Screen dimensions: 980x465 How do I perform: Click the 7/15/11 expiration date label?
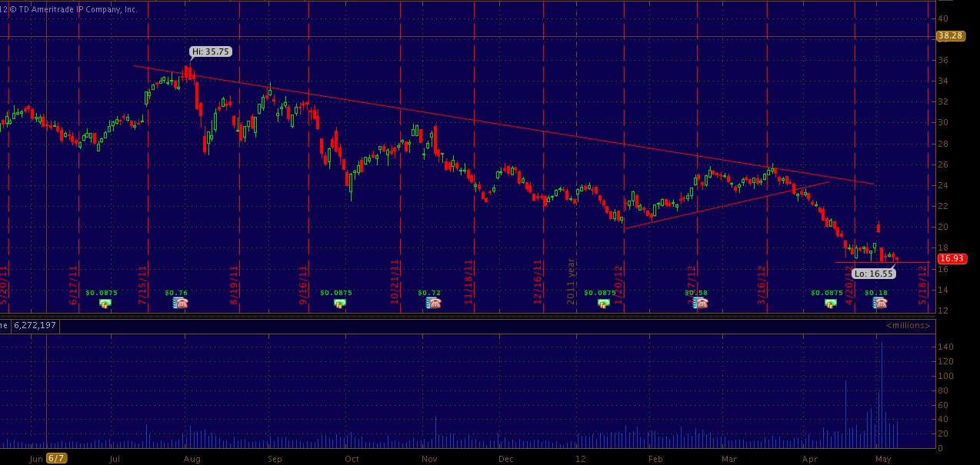point(142,284)
